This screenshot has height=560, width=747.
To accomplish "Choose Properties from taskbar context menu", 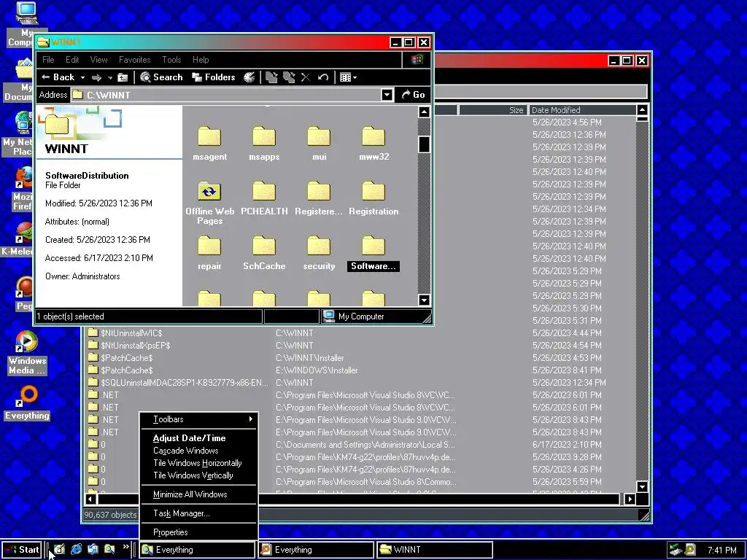I will [198, 532].
